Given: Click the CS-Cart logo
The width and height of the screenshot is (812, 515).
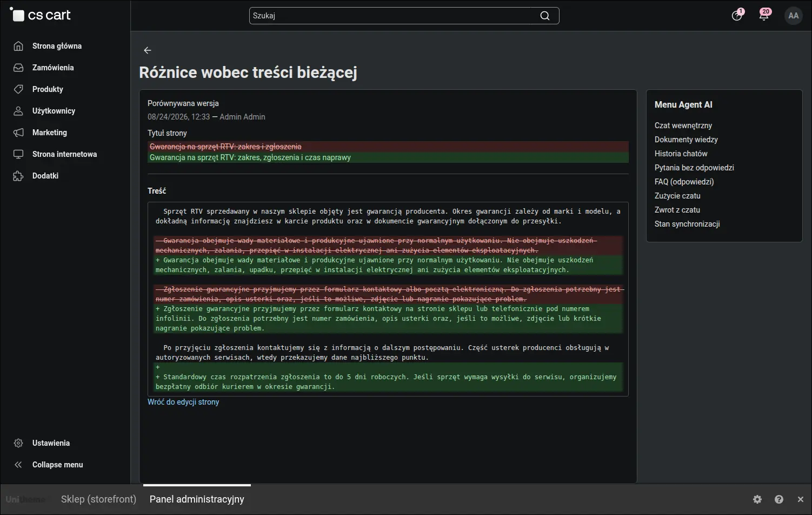Looking at the screenshot, I should pos(41,15).
